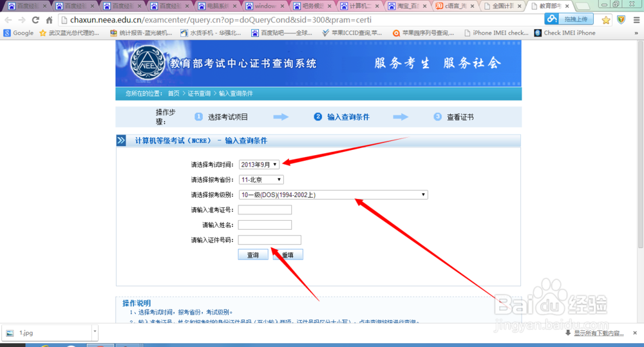Click step 3 查看证书
This screenshot has height=347, width=644.
[x=454, y=117]
